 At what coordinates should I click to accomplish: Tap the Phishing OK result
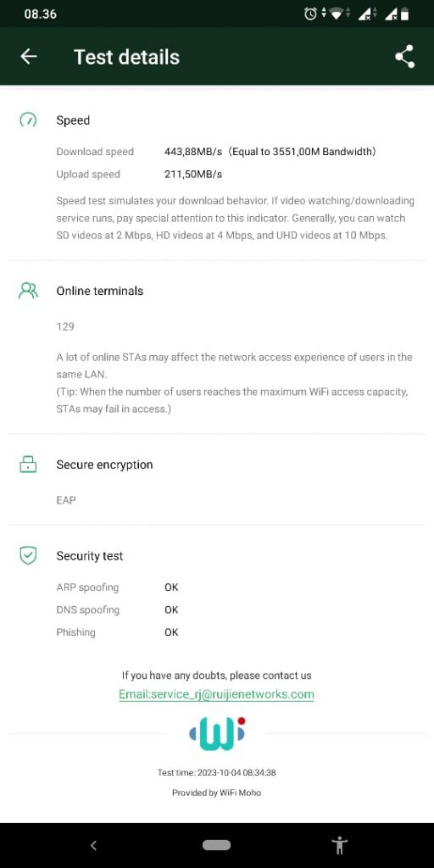(x=171, y=632)
